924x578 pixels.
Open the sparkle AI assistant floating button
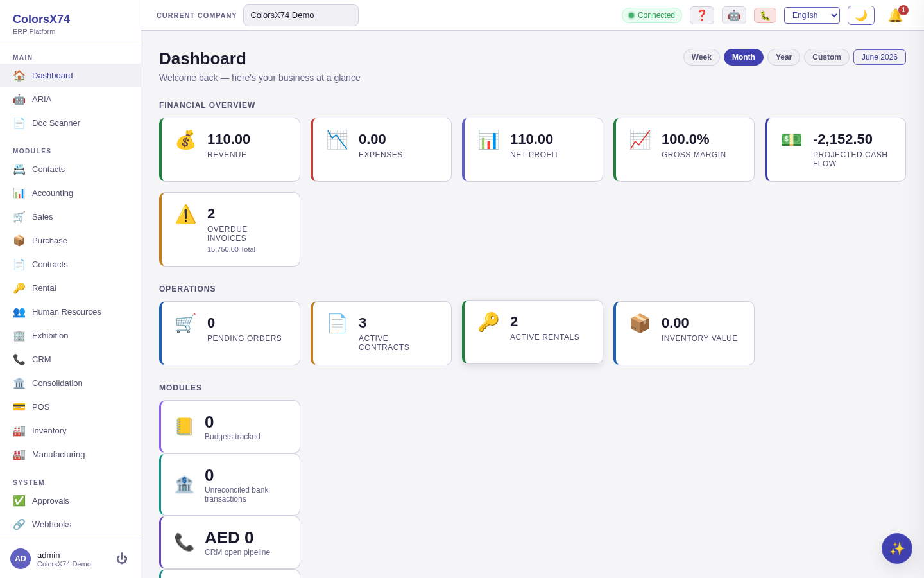click(897, 548)
